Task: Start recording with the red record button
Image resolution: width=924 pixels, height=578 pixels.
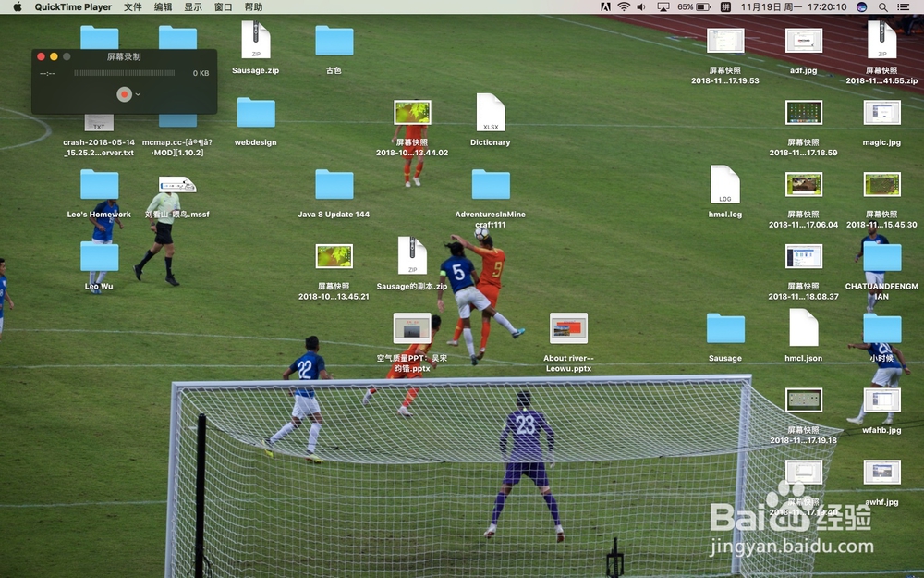Action: coord(124,93)
